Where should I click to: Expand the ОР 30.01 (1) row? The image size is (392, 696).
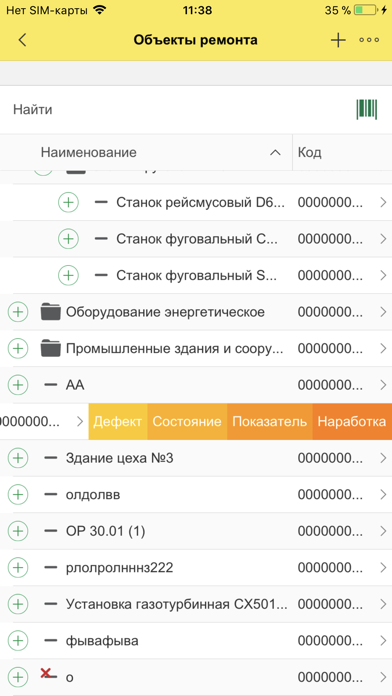pos(18,530)
